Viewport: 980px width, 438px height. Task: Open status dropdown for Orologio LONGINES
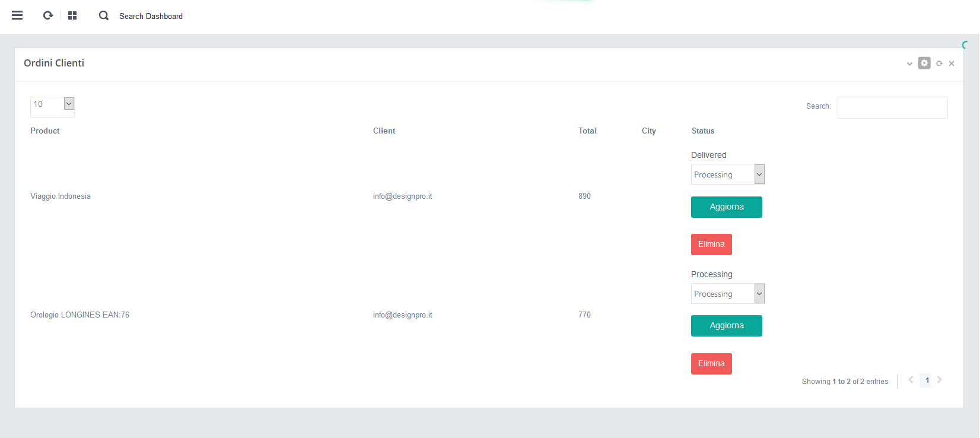click(727, 294)
